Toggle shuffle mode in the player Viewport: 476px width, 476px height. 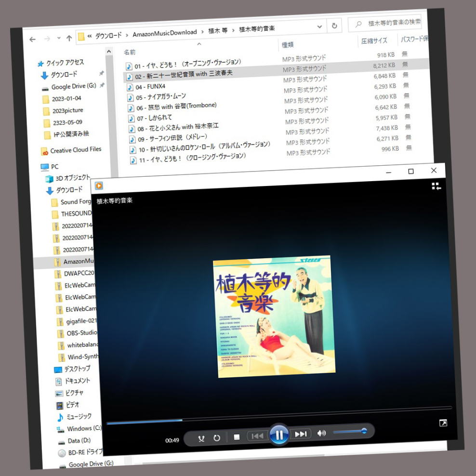[201, 438]
